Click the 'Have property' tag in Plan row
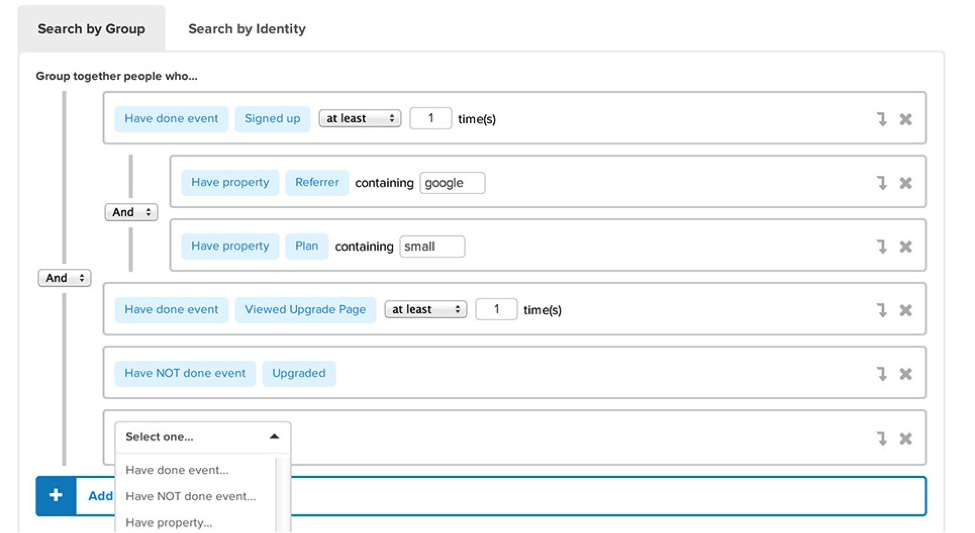Screen dimensions: 975x533 click(x=230, y=246)
